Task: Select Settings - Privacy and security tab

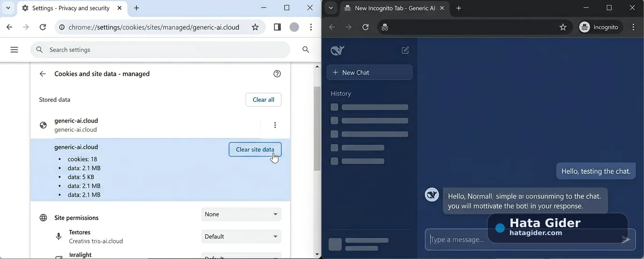Action: coord(71,8)
